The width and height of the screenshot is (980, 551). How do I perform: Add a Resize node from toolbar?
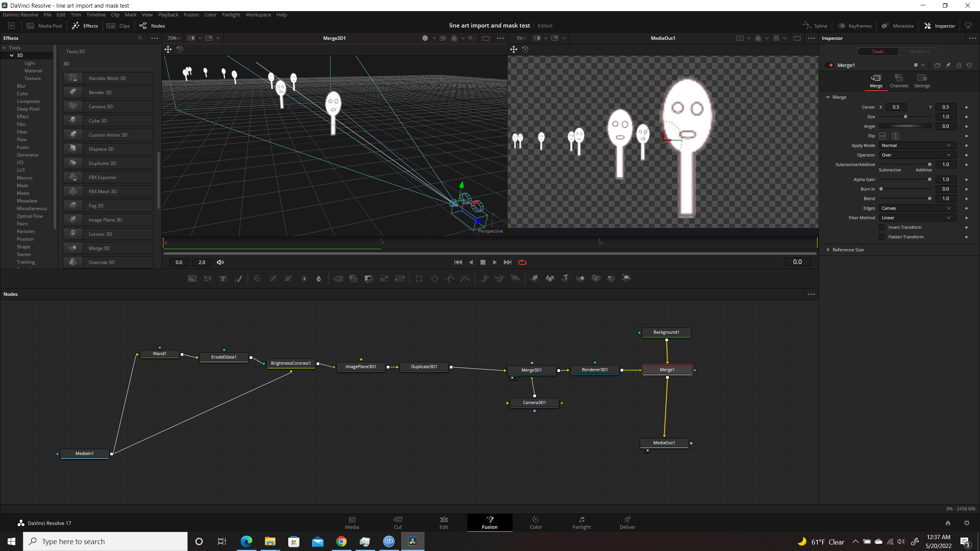384,279
